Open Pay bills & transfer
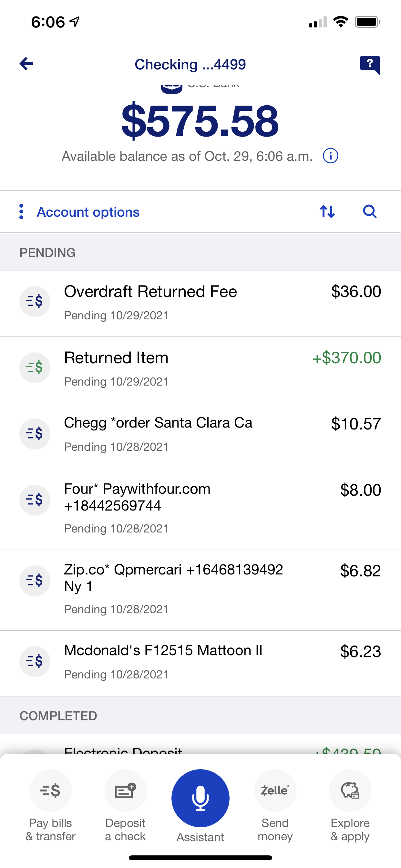The height and width of the screenshot is (868, 401). (x=51, y=790)
